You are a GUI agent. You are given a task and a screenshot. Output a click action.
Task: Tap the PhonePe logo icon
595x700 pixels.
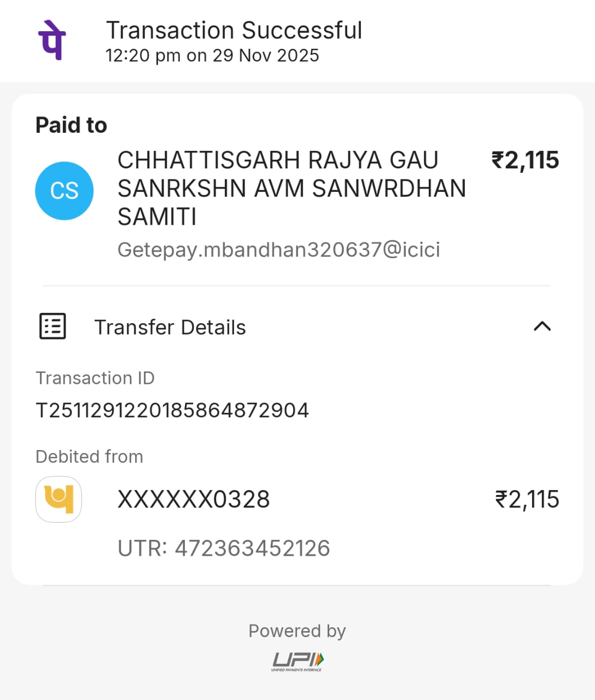52,40
